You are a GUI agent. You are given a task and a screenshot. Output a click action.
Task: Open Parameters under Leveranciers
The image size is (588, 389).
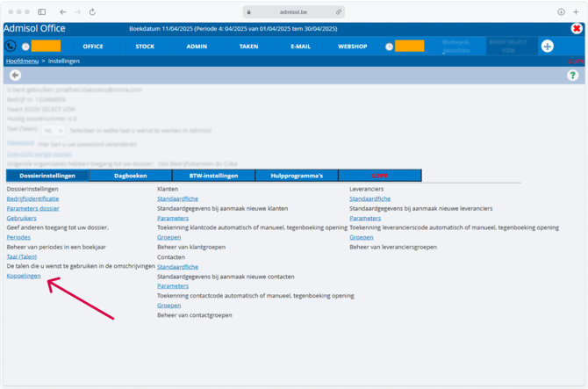click(x=365, y=219)
